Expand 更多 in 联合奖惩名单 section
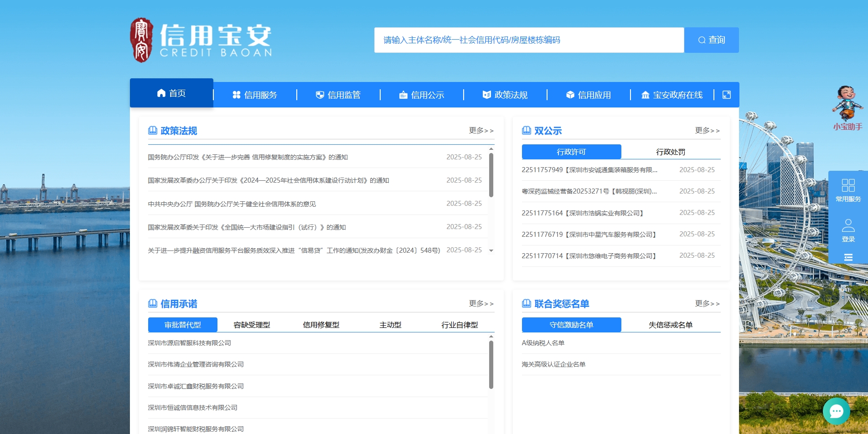 click(707, 304)
